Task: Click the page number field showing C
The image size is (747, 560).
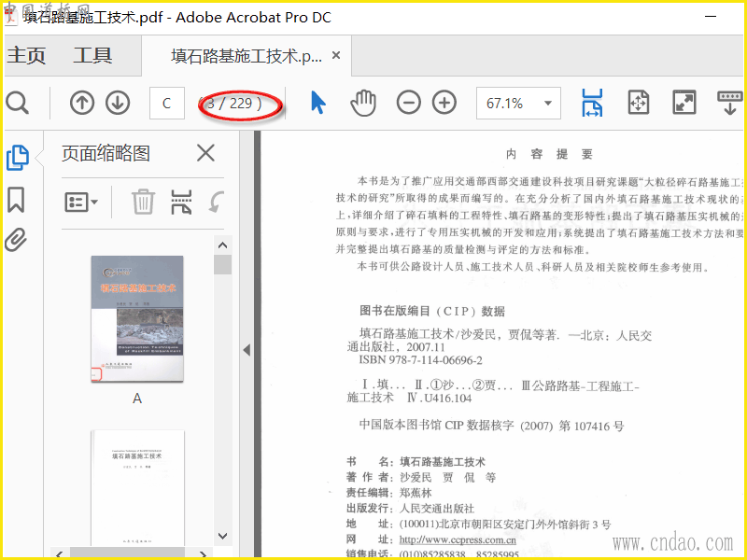Action: click(167, 103)
